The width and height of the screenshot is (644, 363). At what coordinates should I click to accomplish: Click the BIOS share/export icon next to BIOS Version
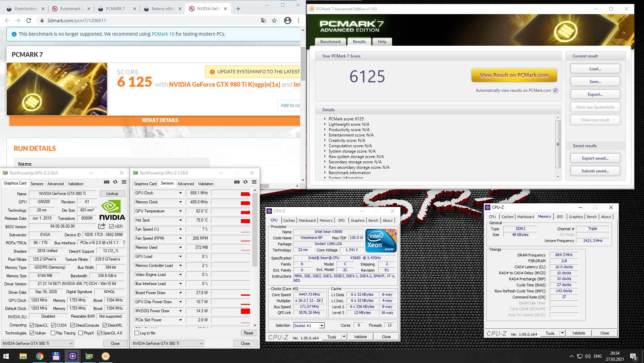pos(102,226)
